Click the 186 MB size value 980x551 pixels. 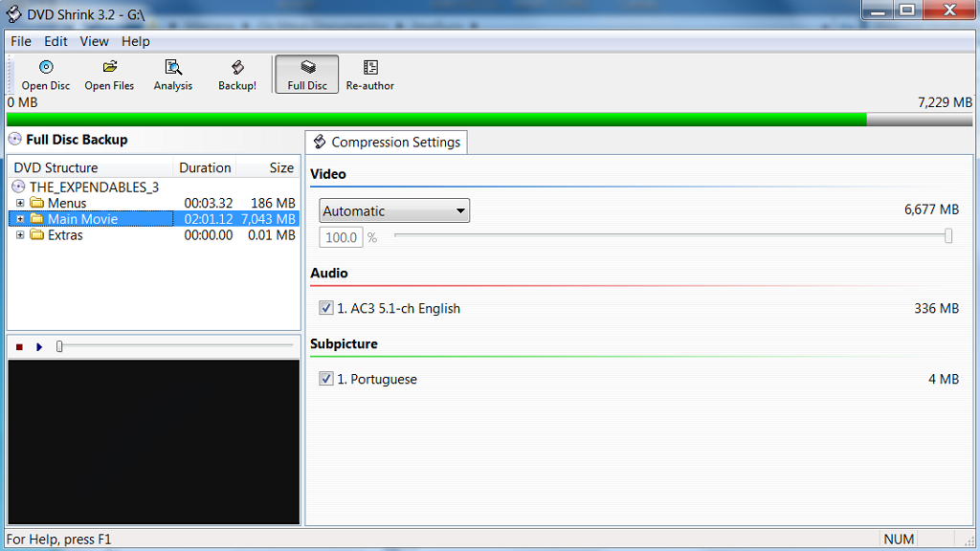[x=273, y=203]
